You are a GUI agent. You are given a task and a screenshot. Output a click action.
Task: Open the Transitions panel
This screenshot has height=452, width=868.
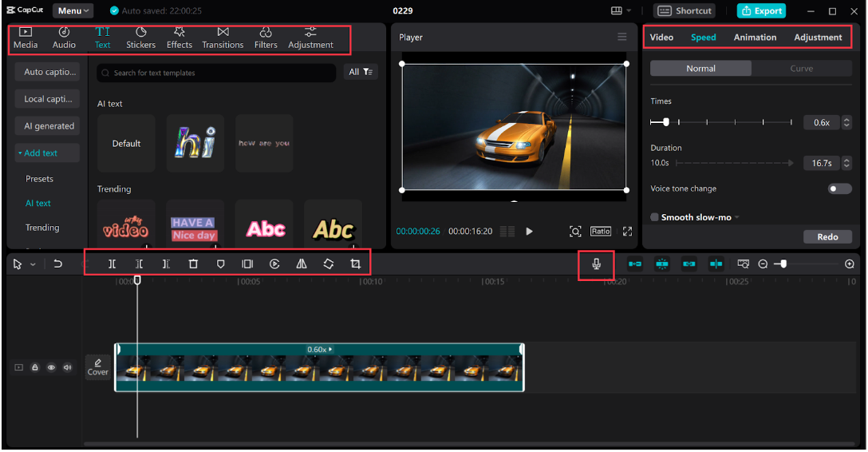pyautogui.click(x=223, y=38)
